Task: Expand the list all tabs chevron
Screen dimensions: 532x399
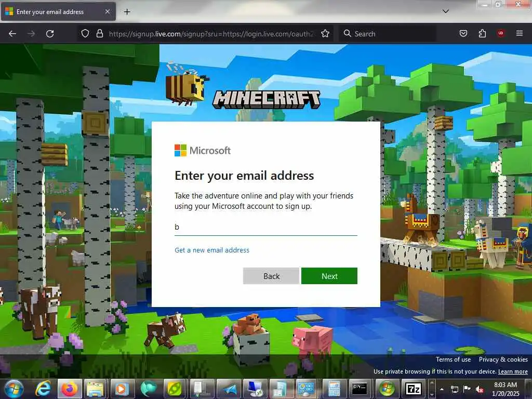Action: click(445, 11)
